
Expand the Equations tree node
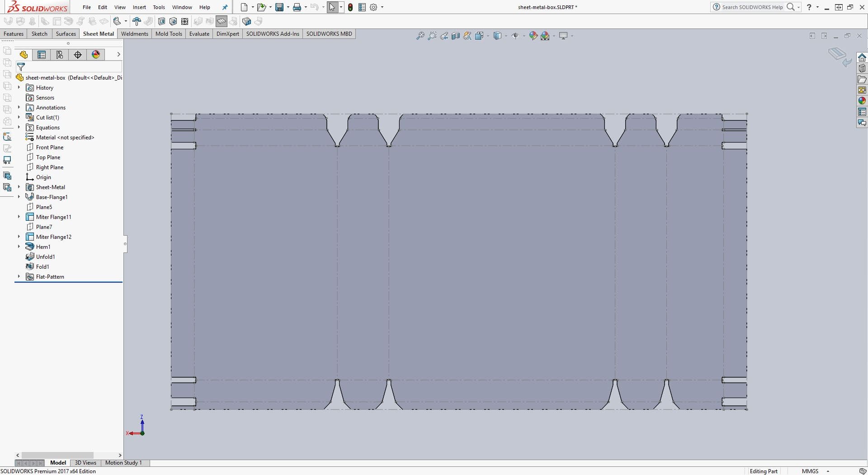coord(19,127)
